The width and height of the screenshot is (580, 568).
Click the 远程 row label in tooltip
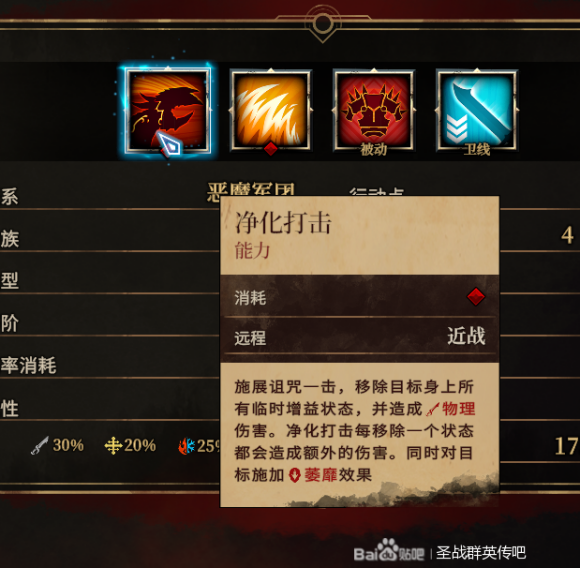[x=250, y=338]
